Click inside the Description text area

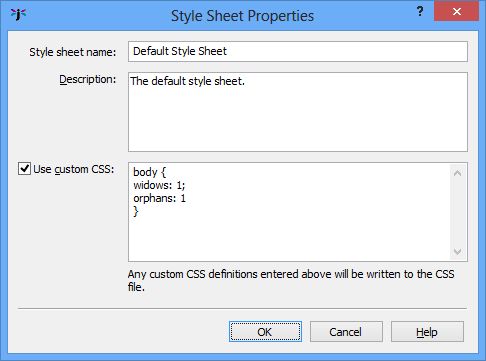pyautogui.click(x=298, y=112)
